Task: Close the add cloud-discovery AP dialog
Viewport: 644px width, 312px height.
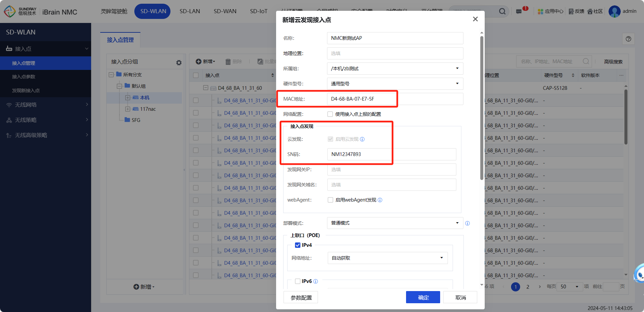Action: coord(475,19)
